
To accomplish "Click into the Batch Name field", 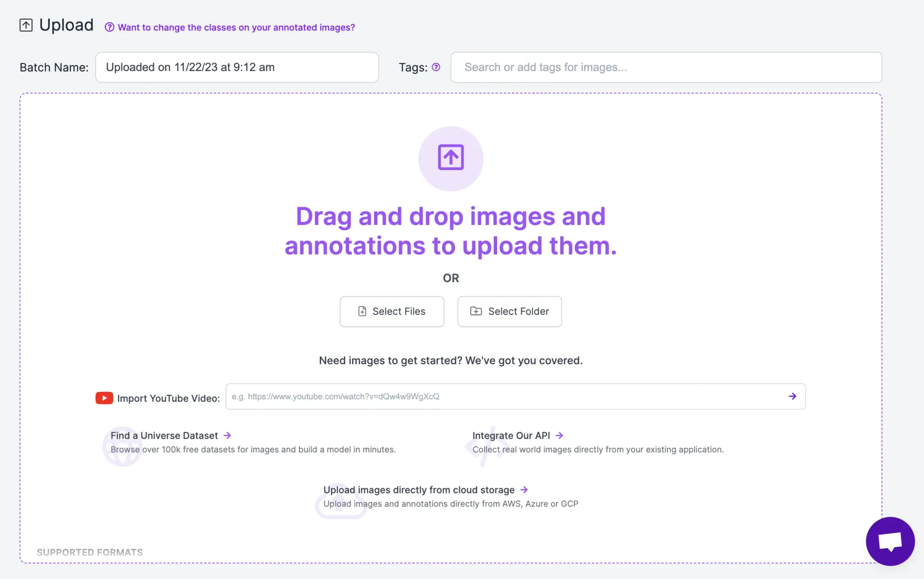I will (237, 67).
